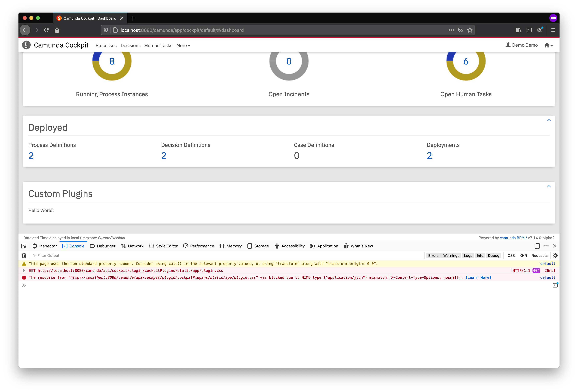Pick an element with the DevTools picker icon
The height and width of the screenshot is (392, 578).
(24, 246)
